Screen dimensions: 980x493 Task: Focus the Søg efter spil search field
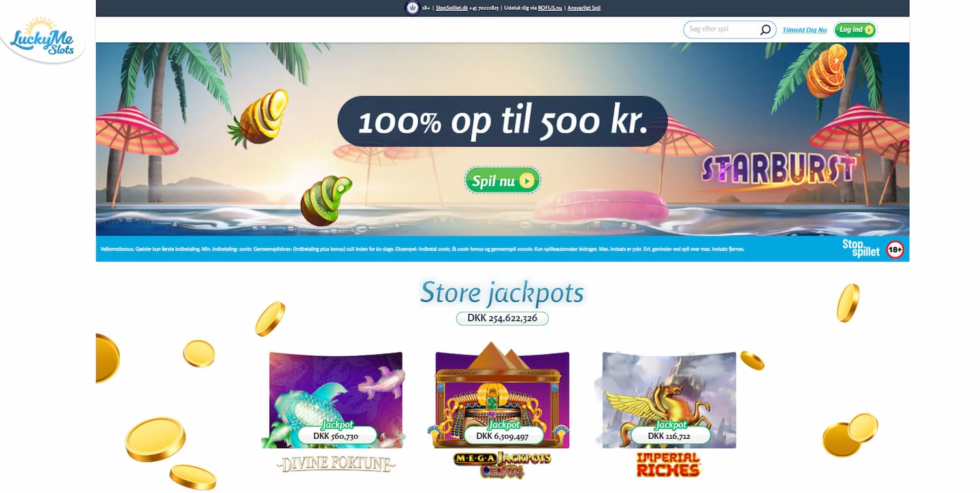coord(729,29)
